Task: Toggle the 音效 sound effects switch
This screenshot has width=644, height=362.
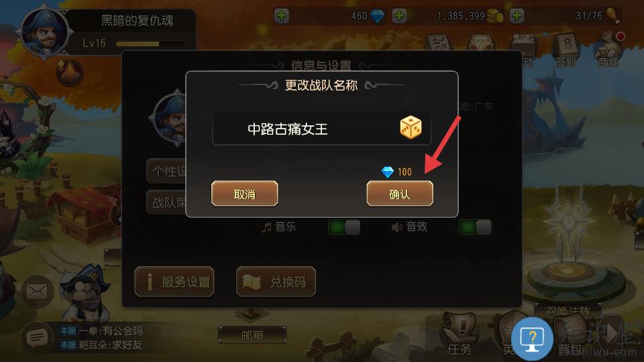Action: point(475,227)
